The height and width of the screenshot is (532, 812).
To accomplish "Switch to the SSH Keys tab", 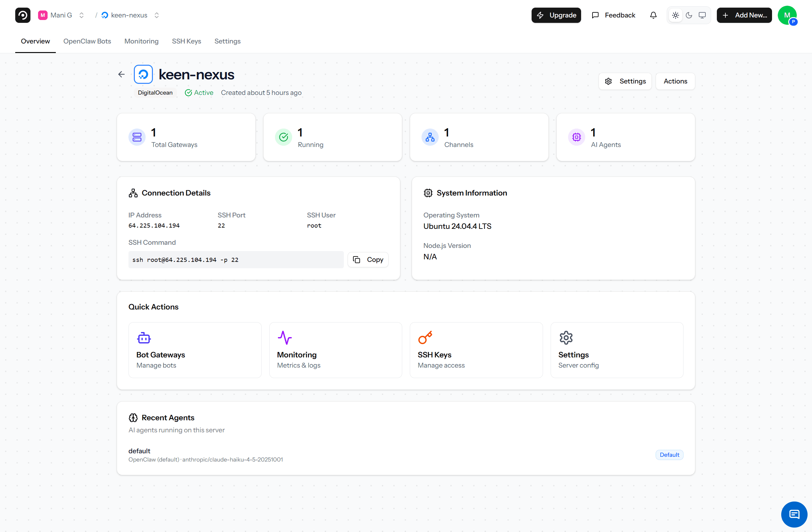I will click(x=186, y=41).
